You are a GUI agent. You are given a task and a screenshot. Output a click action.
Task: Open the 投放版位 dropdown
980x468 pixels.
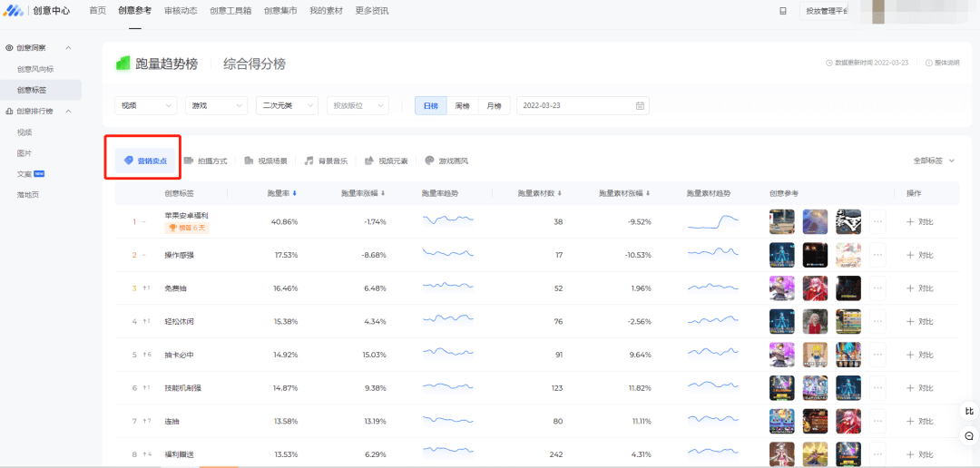[x=358, y=105]
